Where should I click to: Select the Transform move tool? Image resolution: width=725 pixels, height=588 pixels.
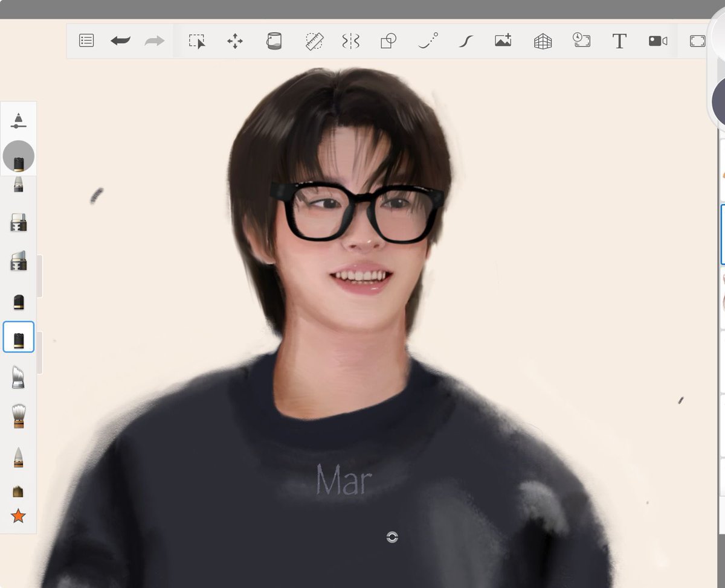(x=235, y=40)
